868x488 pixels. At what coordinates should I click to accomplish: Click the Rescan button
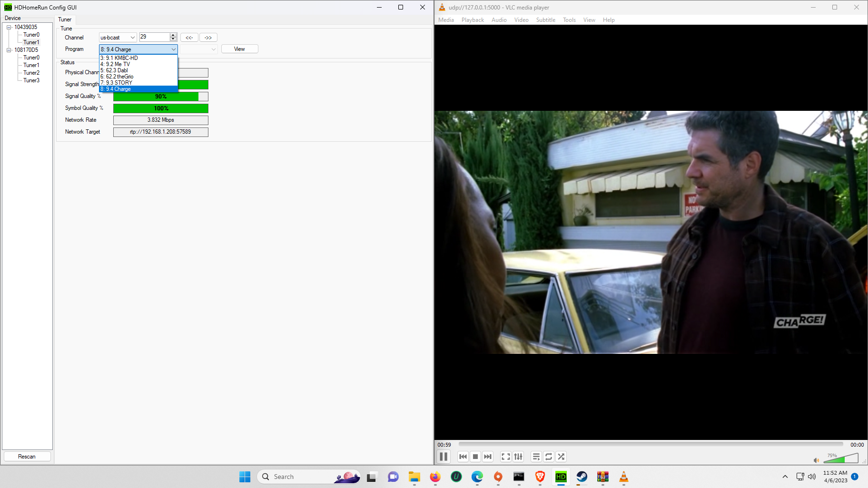[x=27, y=457]
